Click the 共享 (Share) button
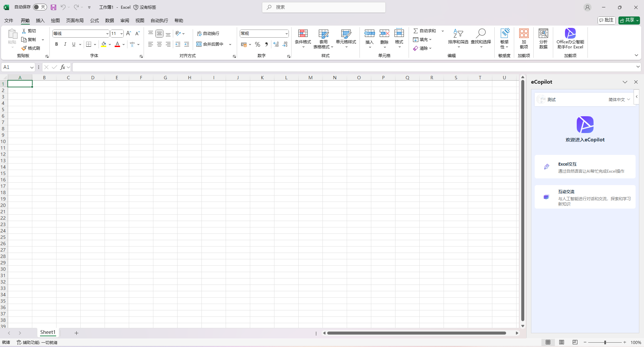 [x=629, y=20]
